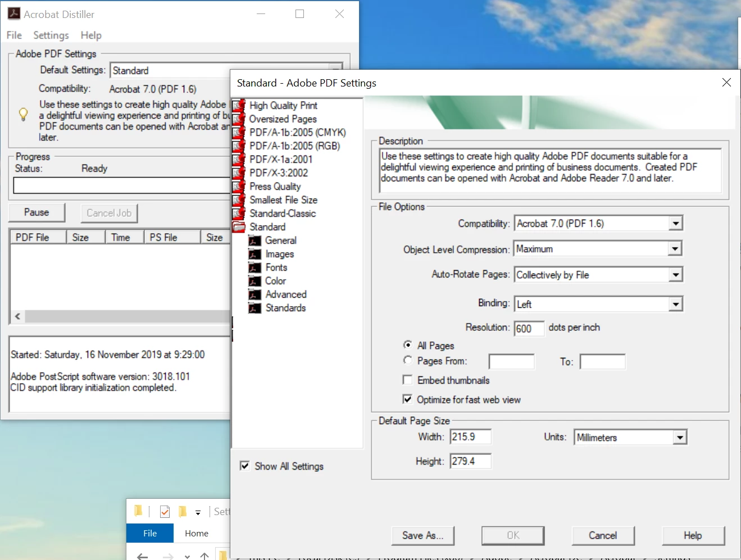
Task: Click the job list left scroll arrow
Action: pos(18,316)
